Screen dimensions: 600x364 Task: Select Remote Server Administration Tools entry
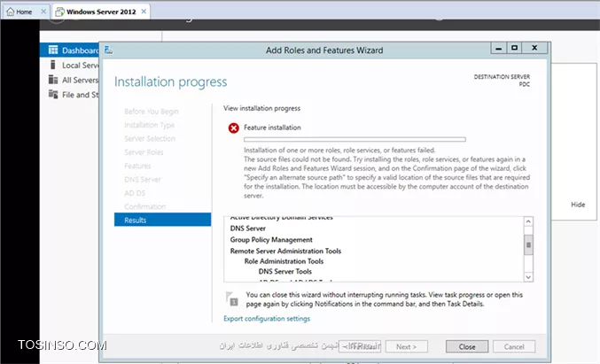(285, 252)
